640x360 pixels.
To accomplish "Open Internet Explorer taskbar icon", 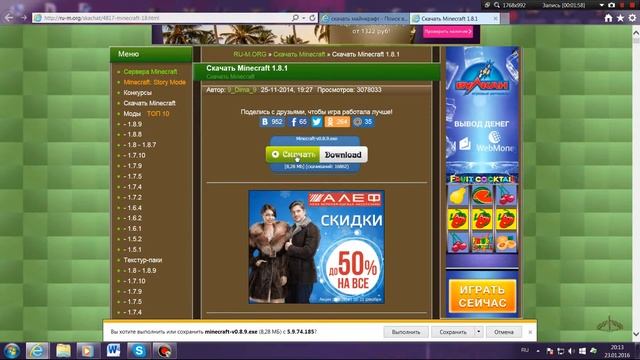I will (x=37, y=351).
